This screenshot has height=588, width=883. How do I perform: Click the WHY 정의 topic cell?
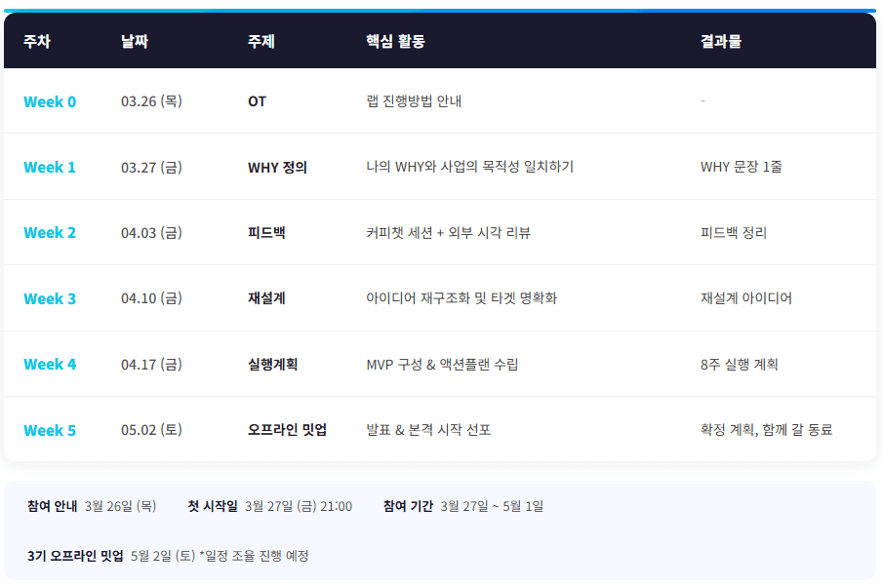pos(277,167)
